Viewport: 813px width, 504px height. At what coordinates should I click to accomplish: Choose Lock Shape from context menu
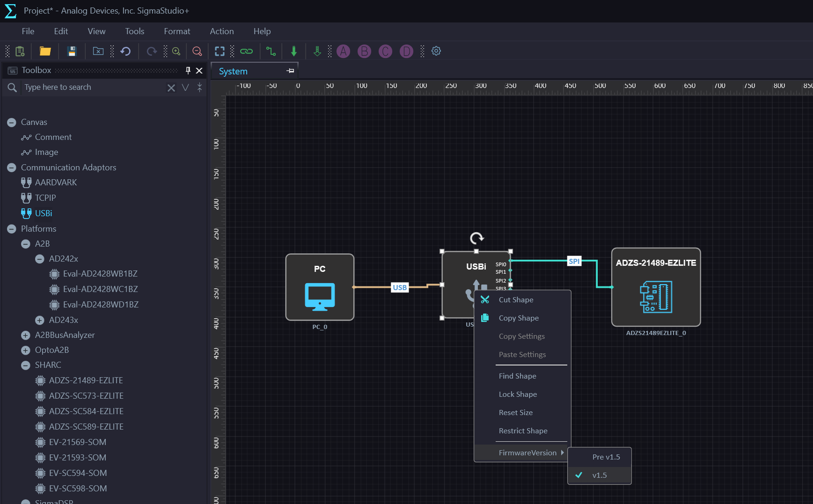point(522,394)
